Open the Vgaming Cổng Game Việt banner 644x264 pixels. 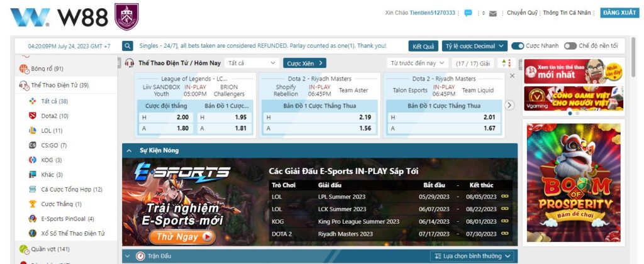574,99
